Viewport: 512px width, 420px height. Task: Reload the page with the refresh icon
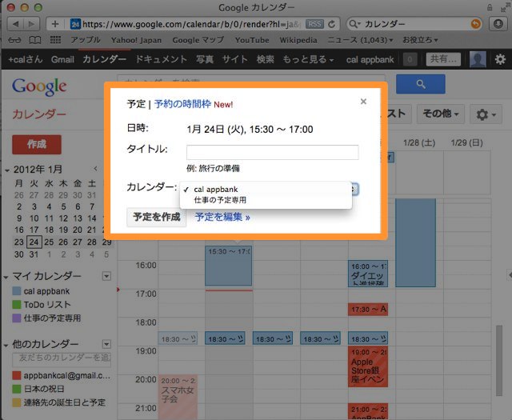click(x=332, y=24)
